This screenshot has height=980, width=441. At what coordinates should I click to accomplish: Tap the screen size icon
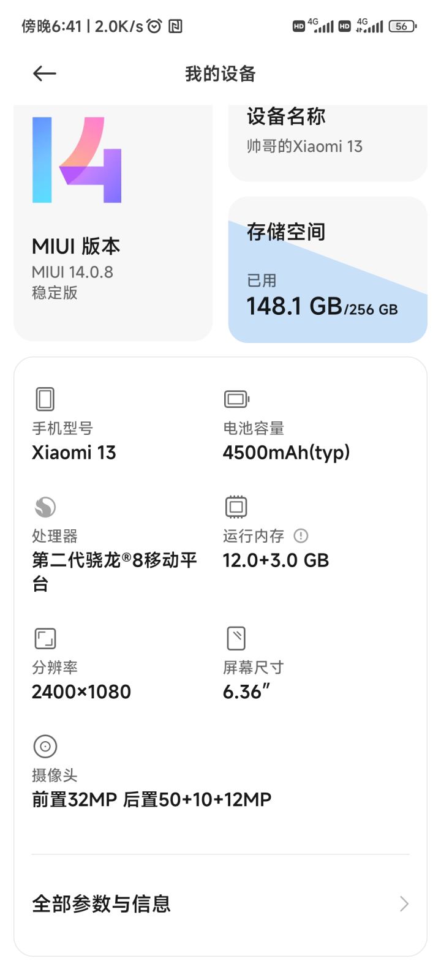[x=236, y=638]
